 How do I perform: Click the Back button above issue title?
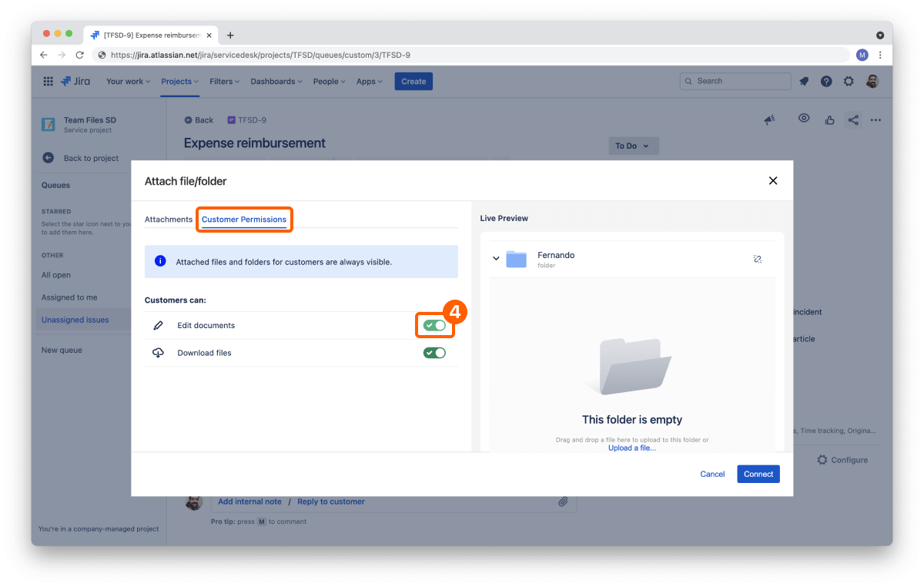click(199, 120)
